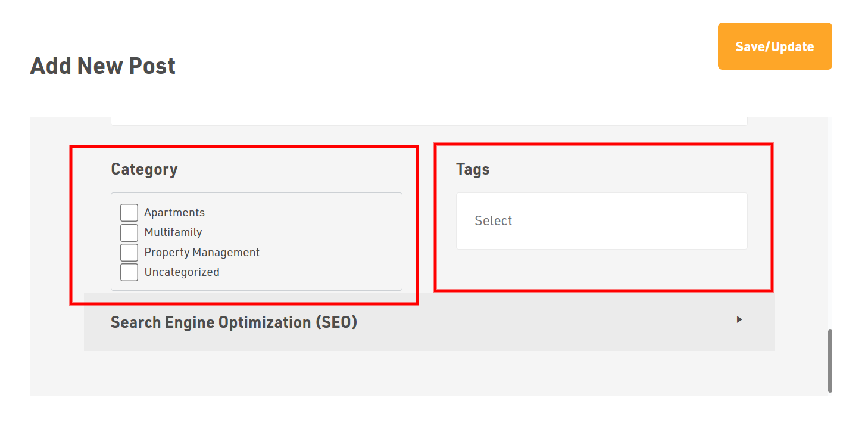Enable the Property Management checkbox
868x426 pixels.
[x=129, y=253]
